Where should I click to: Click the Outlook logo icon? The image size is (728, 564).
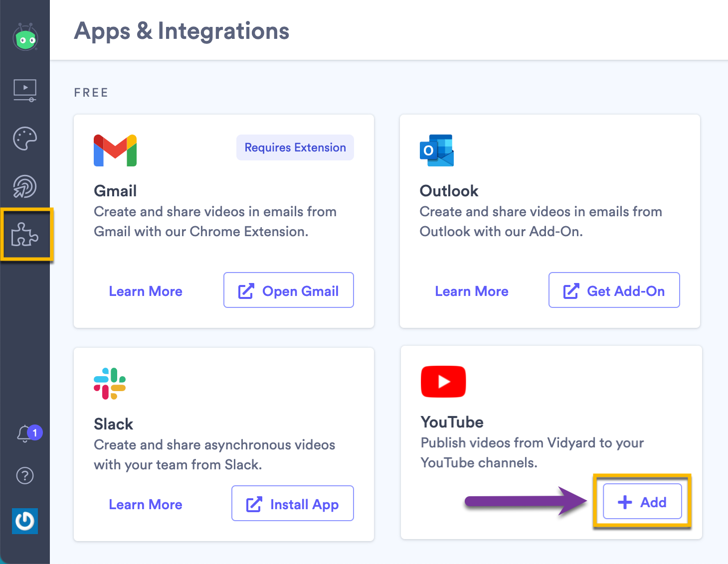coord(437,150)
